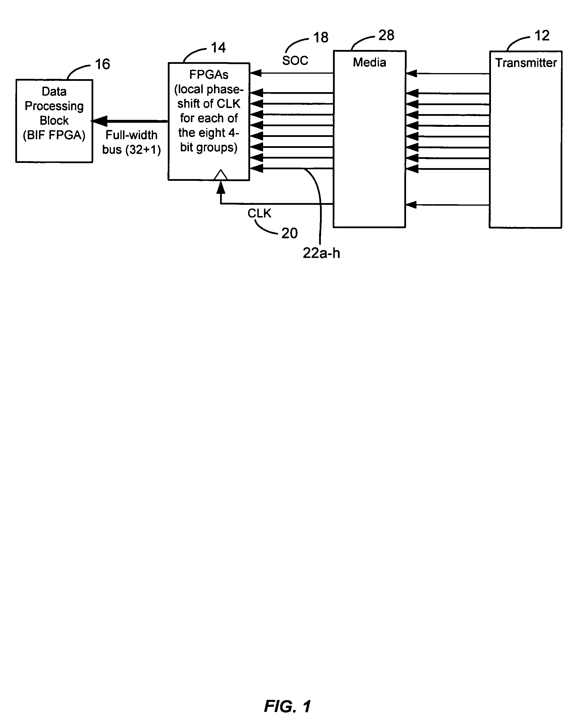Click the full-width bus arrow icon

point(131,111)
